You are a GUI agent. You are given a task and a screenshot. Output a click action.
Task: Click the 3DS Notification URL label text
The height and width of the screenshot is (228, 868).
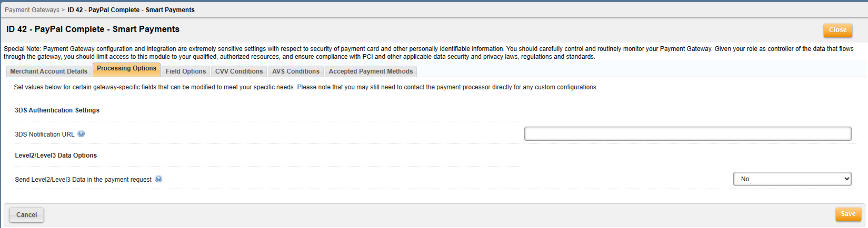click(45, 134)
